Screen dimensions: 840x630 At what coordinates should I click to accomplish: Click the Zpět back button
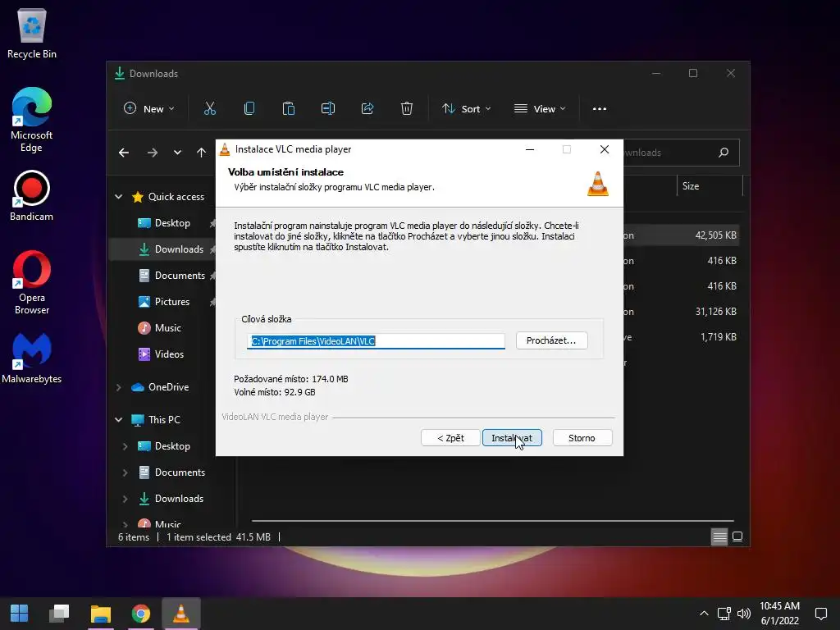(450, 438)
